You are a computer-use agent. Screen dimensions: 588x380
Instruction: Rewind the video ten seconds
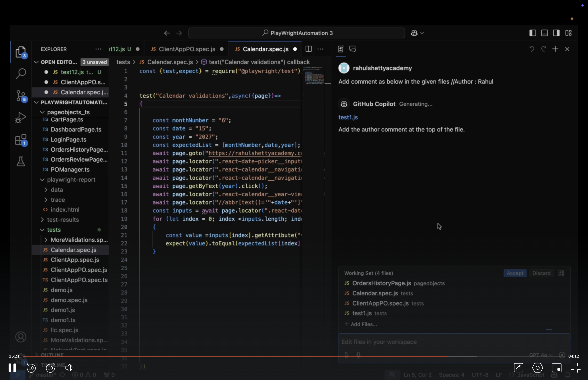[31, 368]
